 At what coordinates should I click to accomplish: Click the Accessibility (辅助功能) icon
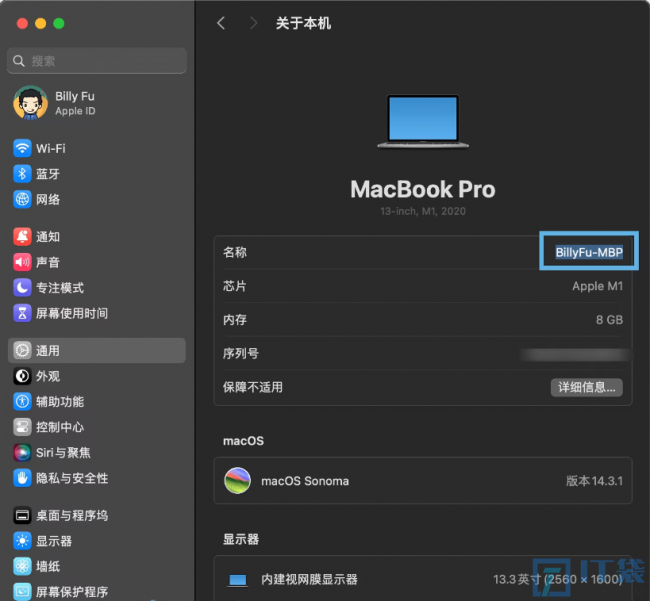pos(22,402)
